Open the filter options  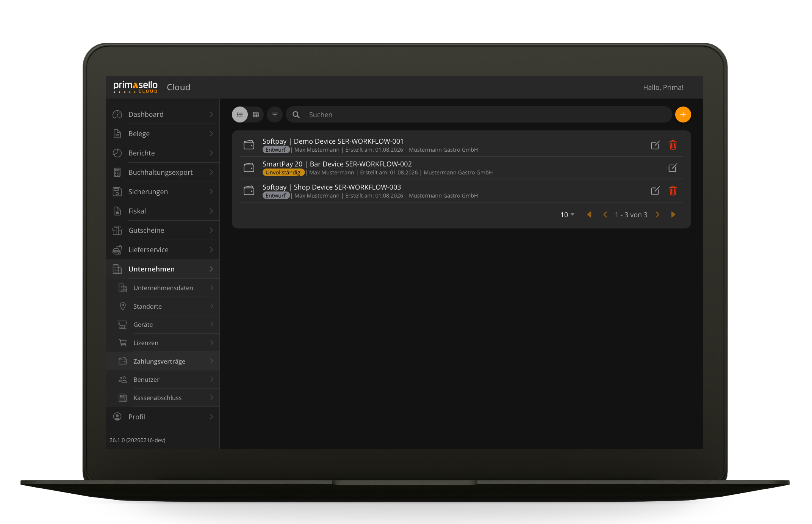275,115
